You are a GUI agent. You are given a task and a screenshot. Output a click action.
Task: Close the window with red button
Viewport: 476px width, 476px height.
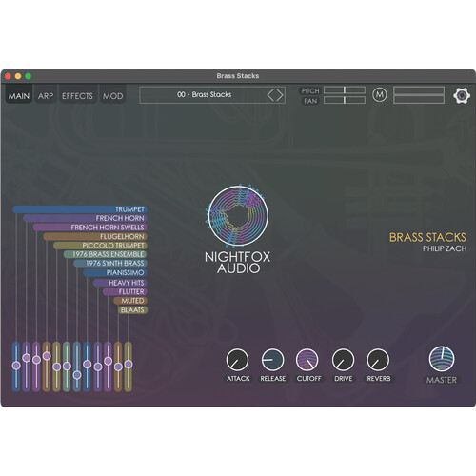[x=8, y=76]
